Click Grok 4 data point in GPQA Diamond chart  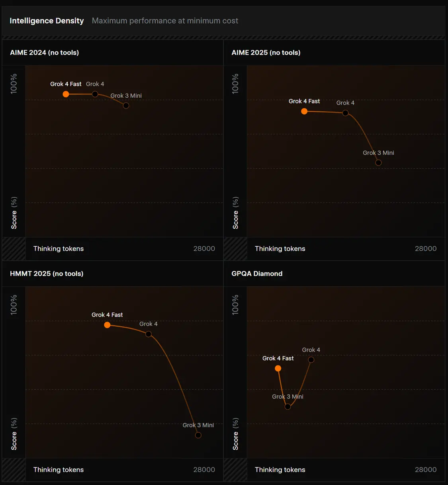(x=311, y=360)
